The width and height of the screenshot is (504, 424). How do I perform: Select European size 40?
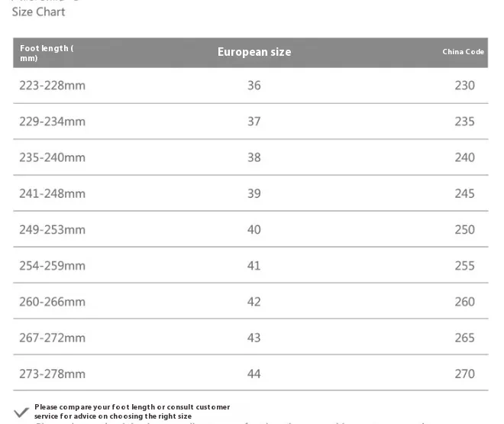(x=254, y=230)
